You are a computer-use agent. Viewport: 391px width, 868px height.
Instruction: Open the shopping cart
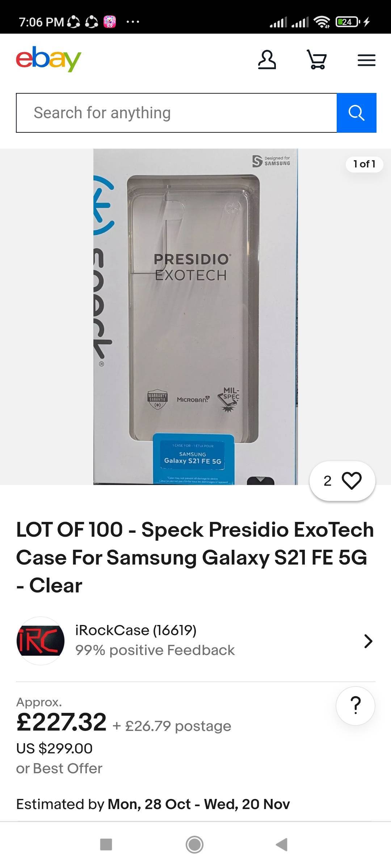[317, 60]
